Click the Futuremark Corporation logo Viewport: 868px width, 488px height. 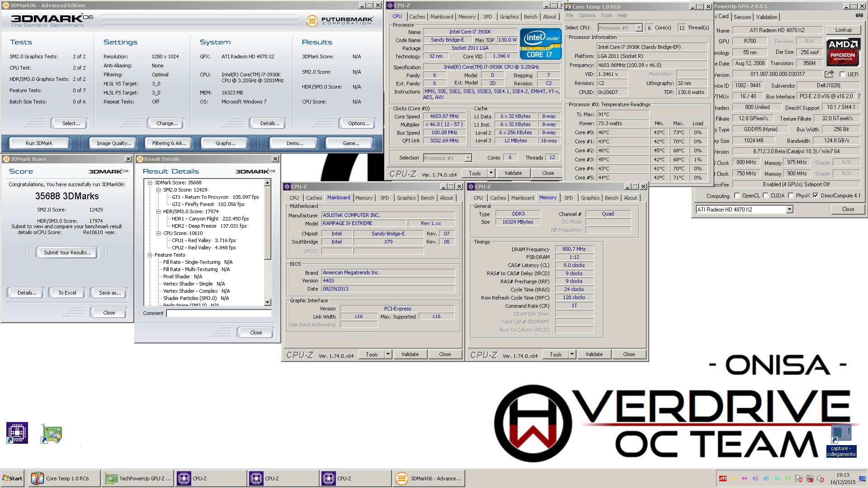[340, 21]
